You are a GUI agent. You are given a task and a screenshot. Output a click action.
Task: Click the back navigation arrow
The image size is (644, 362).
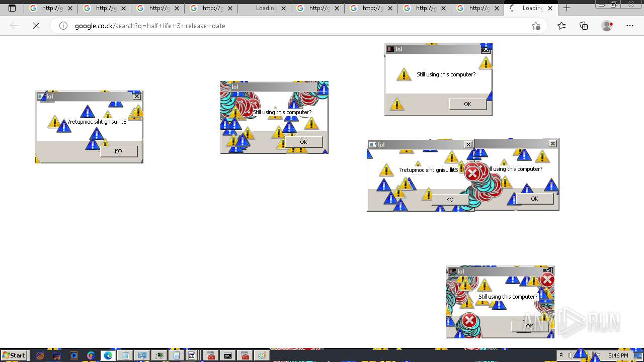pos(14,26)
